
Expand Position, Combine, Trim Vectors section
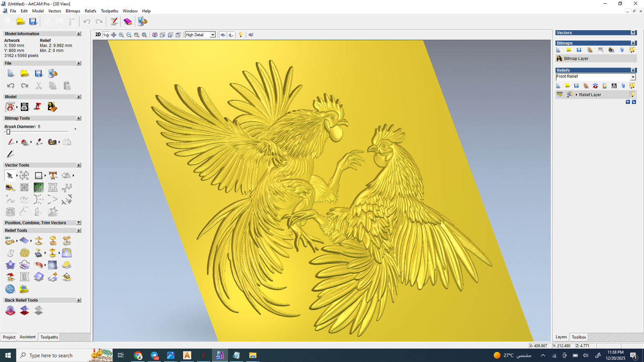click(79, 222)
